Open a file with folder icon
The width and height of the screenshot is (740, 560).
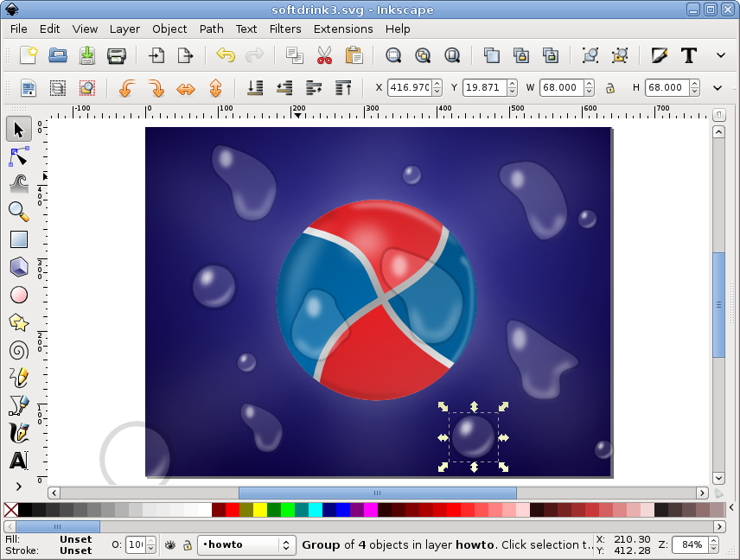(x=58, y=55)
